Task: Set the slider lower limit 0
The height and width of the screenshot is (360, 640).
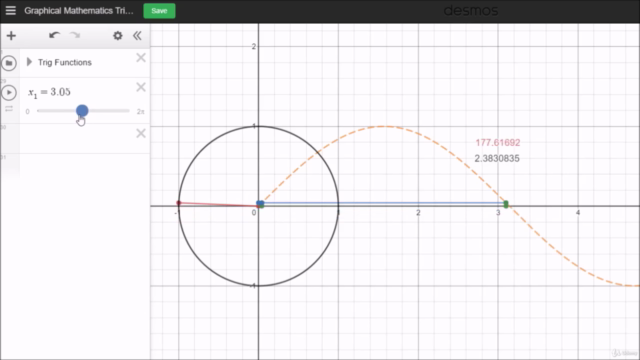Action: 27,111
